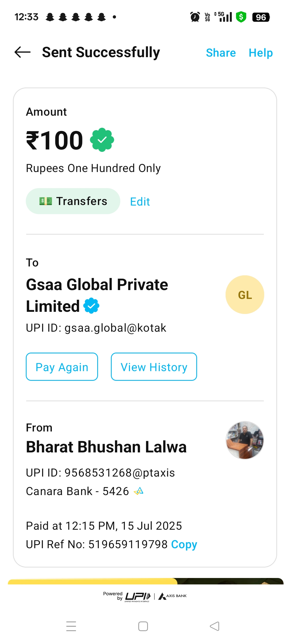290x644 pixels.
Task: Tap the green shield icon in status bar
Action: [241, 17]
